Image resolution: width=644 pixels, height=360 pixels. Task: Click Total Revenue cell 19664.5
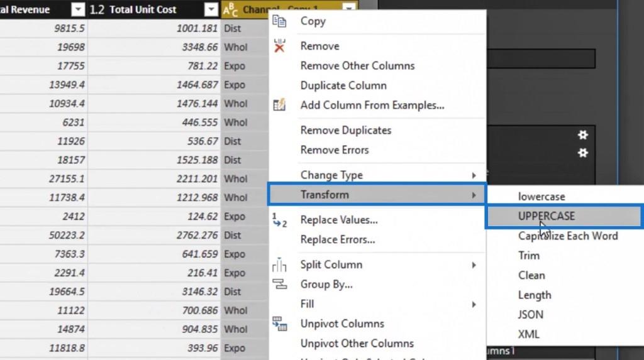click(x=43, y=292)
